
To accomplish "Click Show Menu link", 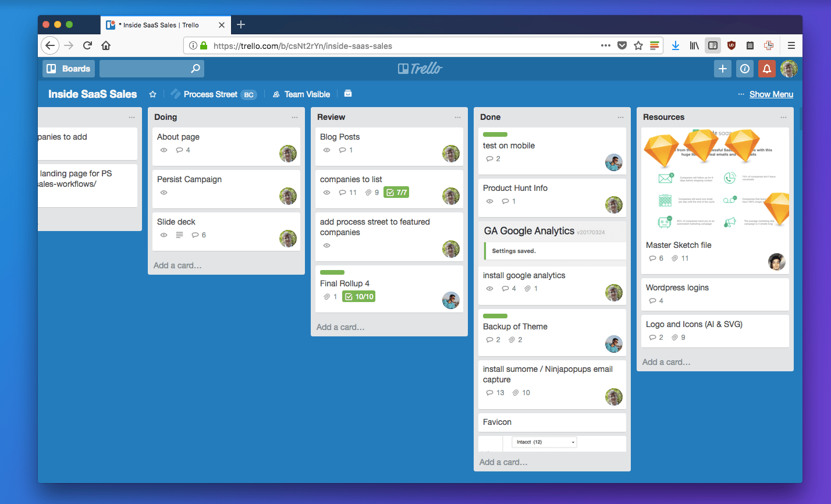I will click(x=771, y=94).
